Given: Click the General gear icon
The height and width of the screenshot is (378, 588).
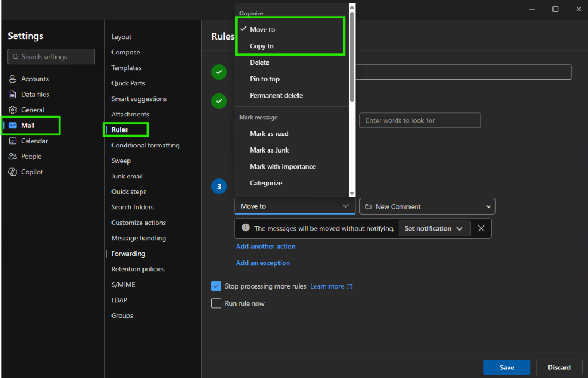Looking at the screenshot, I should click(13, 110).
